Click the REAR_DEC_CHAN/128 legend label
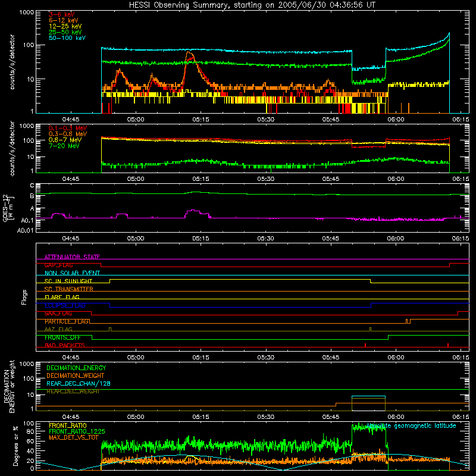The width and height of the screenshot is (476, 476). (79, 383)
